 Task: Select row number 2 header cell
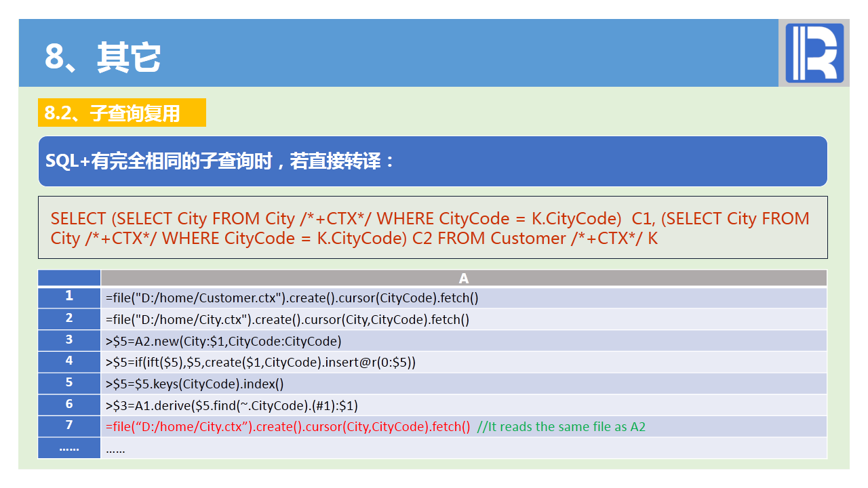click(69, 319)
